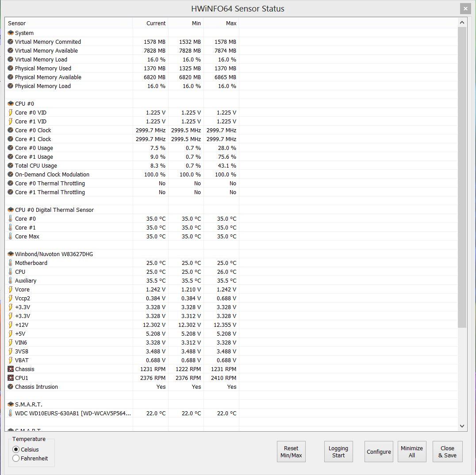Click the +12V lightning icon
476x475 pixels.
click(10, 325)
